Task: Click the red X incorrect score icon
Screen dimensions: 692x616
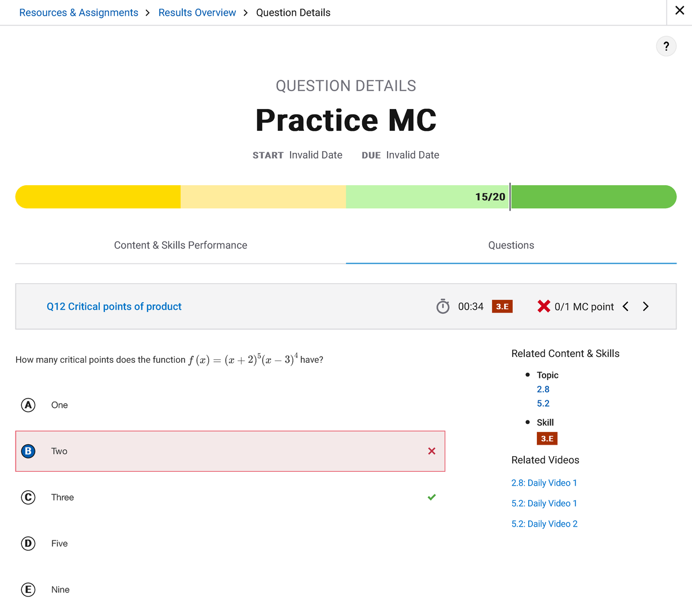Action: [x=543, y=306]
